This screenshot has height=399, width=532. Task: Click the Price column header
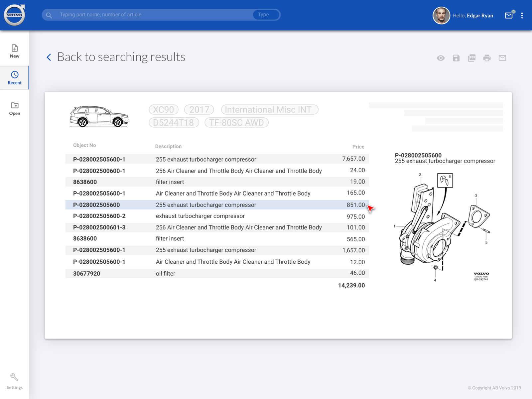[358, 147]
